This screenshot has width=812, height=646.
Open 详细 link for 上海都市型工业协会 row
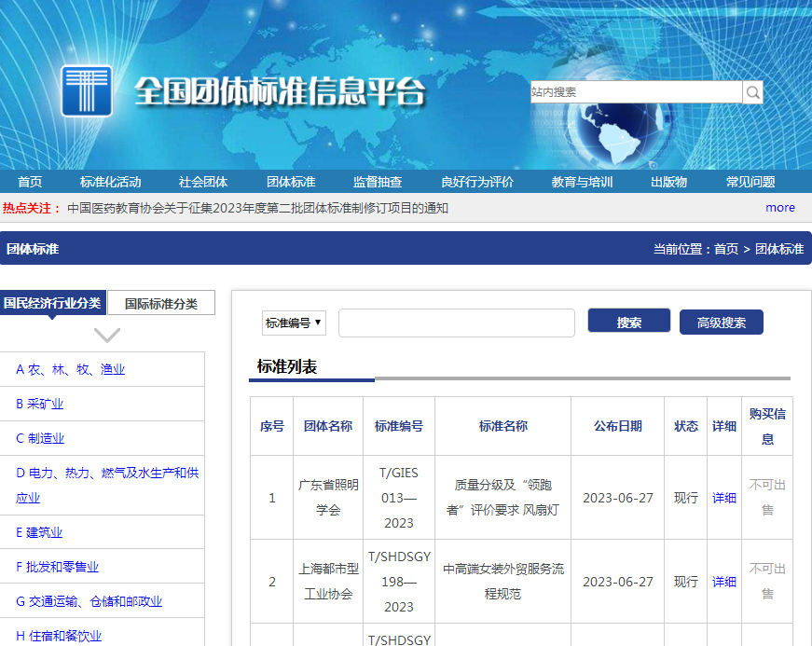723,582
